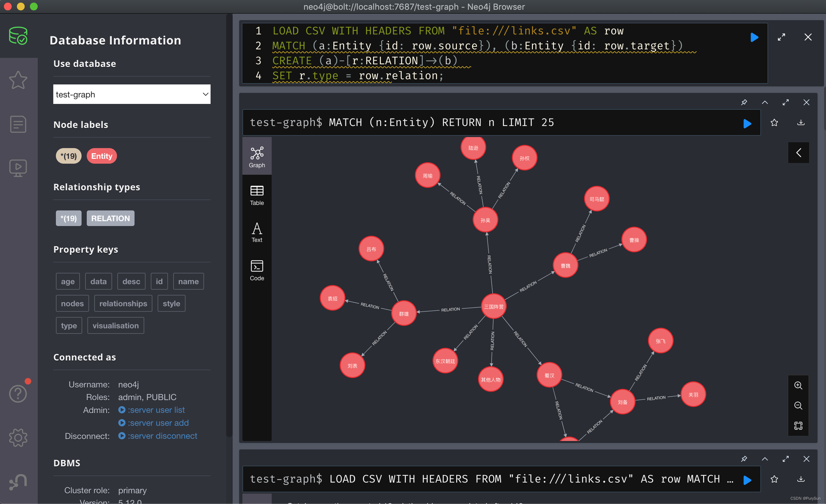
Task: Save the MATCH query as favorite
Action: click(774, 123)
